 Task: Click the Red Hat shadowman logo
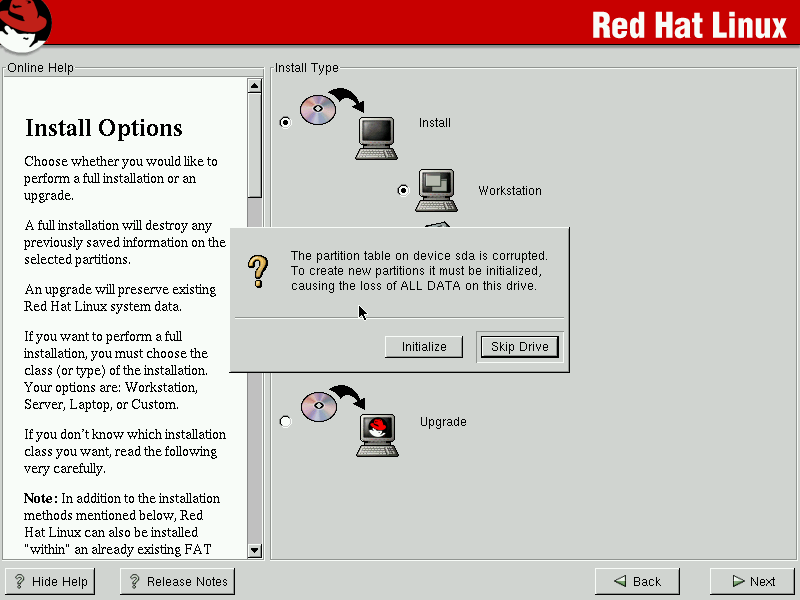tap(26, 26)
